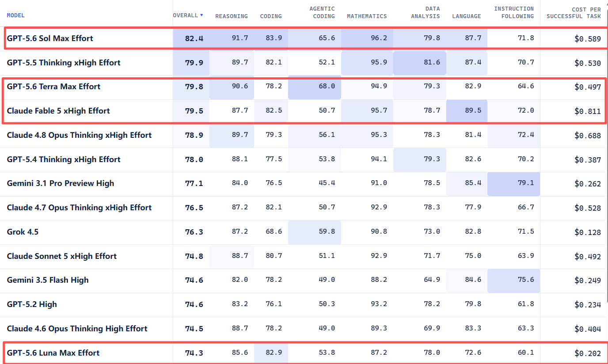608x364 pixels.
Task: Open Claude 4.8 Opus Thinking xHigh Effort
Action: coord(79,135)
